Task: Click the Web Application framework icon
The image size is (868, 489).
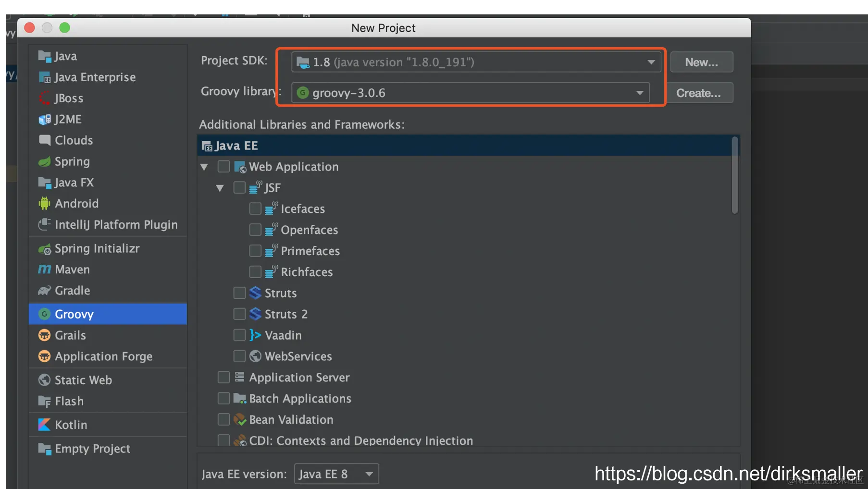Action: point(240,167)
